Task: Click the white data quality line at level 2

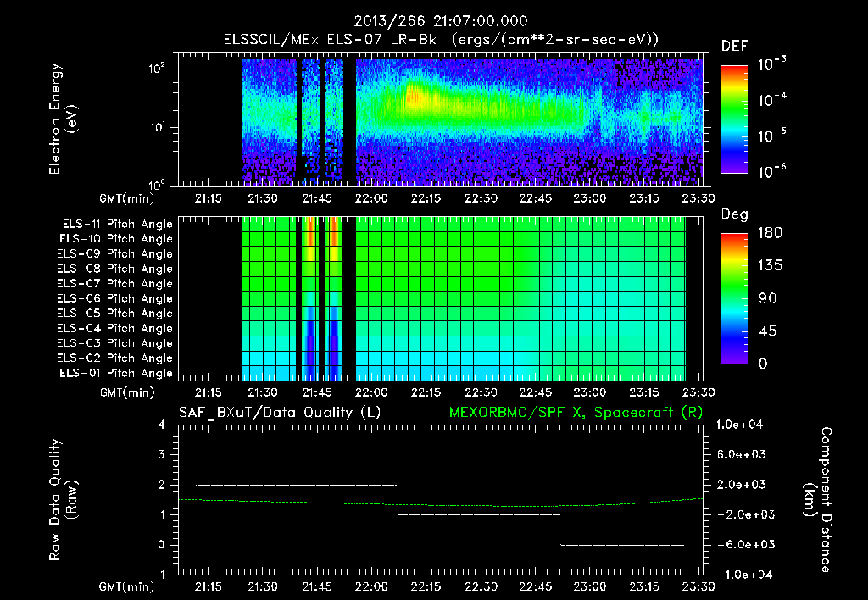Action: point(296,485)
